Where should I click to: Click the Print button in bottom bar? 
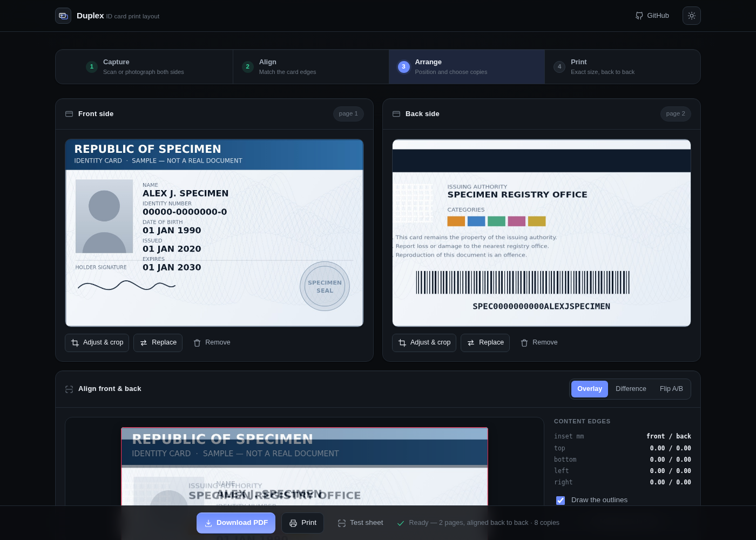pos(303,523)
